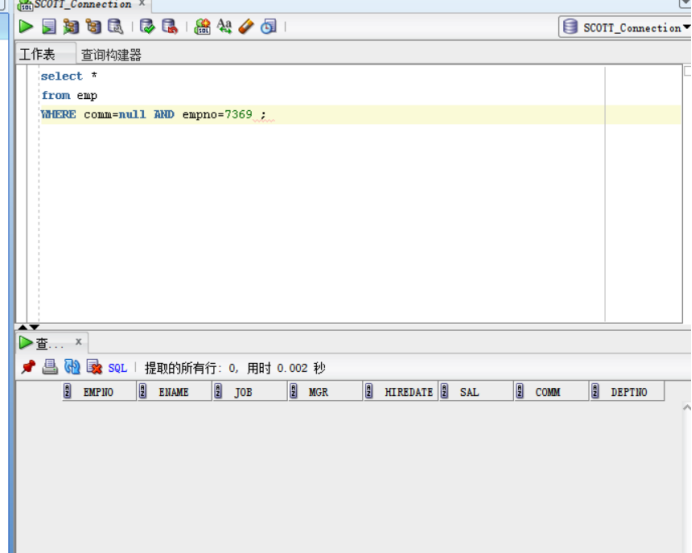692x553 pixels.
Task: Click the sort icon in HIREDATE header
Action: tap(369, 391)
